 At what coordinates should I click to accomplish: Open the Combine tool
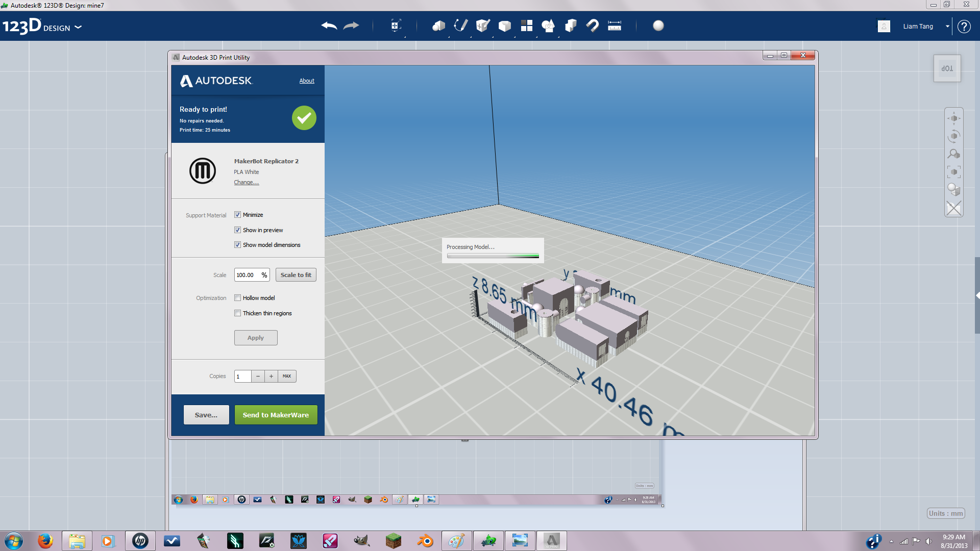571,26
